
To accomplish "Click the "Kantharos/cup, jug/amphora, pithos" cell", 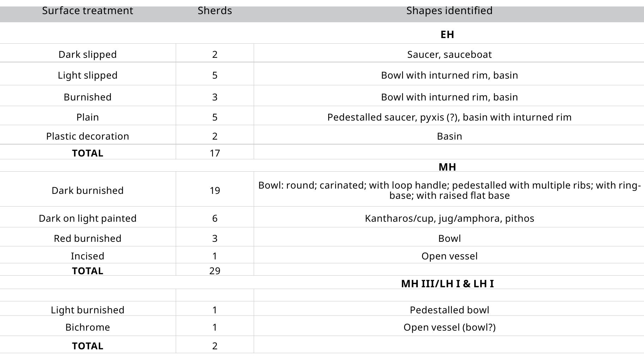I will pos(449,218).
